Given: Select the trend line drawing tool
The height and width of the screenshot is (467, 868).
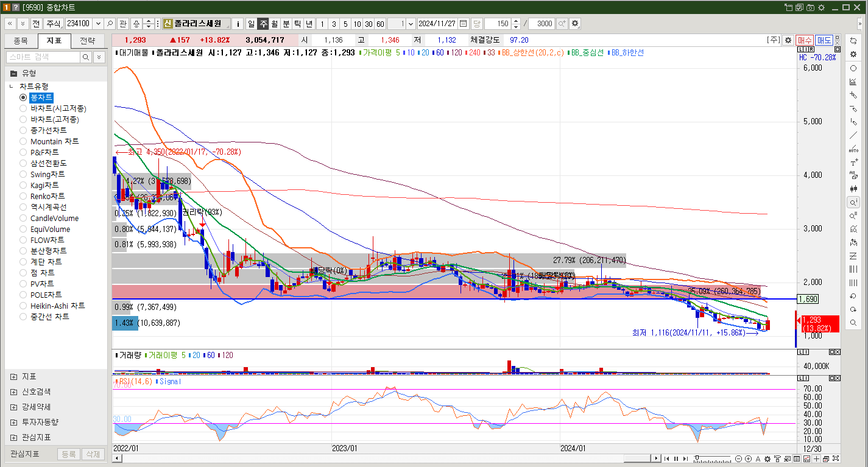Looking at the screenshot, I should tap(853, 135).
